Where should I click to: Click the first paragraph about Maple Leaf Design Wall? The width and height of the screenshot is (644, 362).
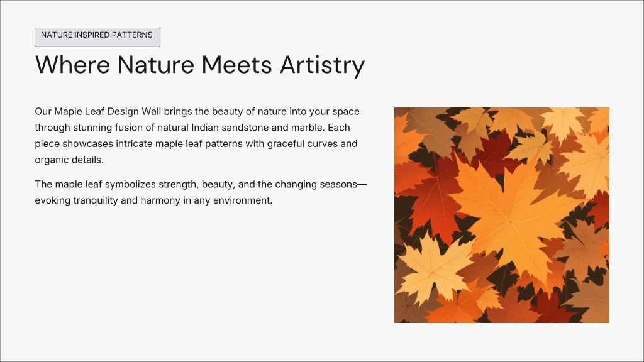[197, 136]
